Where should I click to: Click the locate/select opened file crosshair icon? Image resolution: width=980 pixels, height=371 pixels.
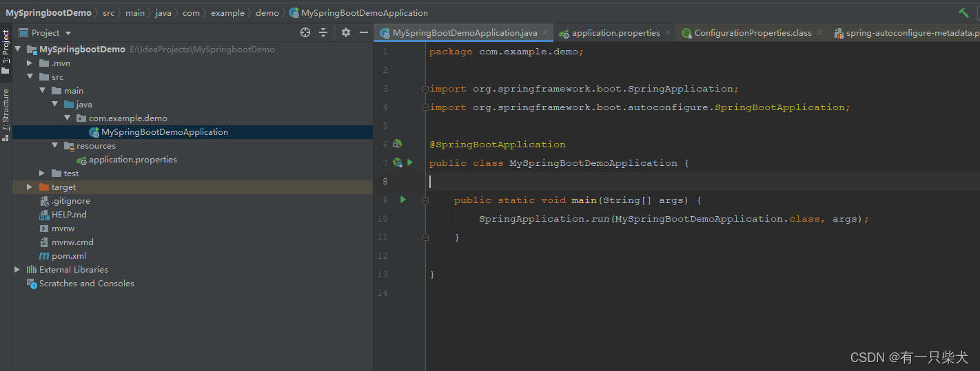[305, 32]
